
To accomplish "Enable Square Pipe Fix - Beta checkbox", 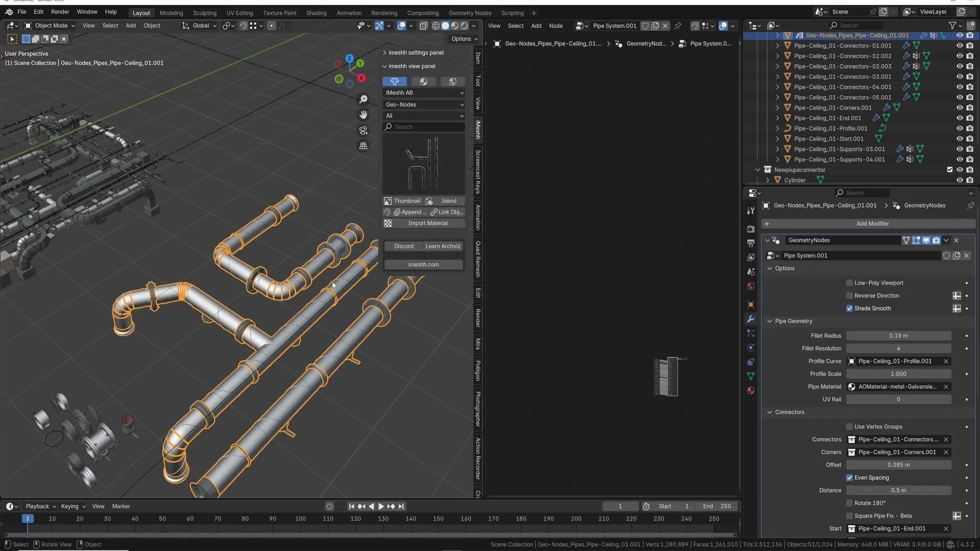I will click(x=849, y=516).
